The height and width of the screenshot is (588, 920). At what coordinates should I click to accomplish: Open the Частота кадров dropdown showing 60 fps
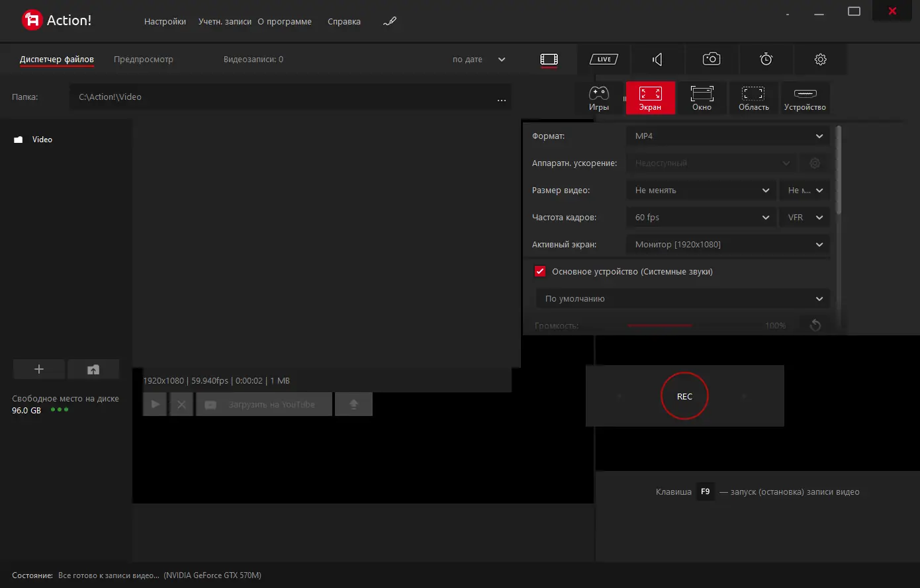click(x=702, y=218)
